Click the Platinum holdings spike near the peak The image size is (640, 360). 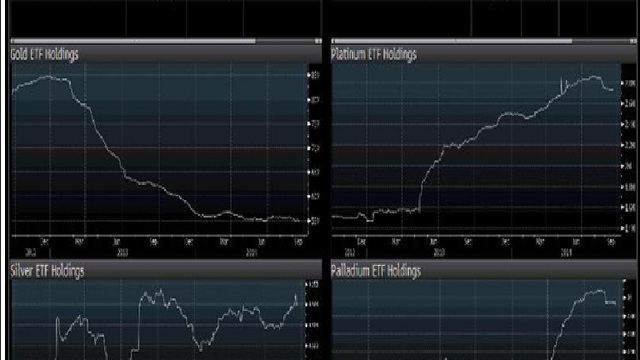(562, 84)
